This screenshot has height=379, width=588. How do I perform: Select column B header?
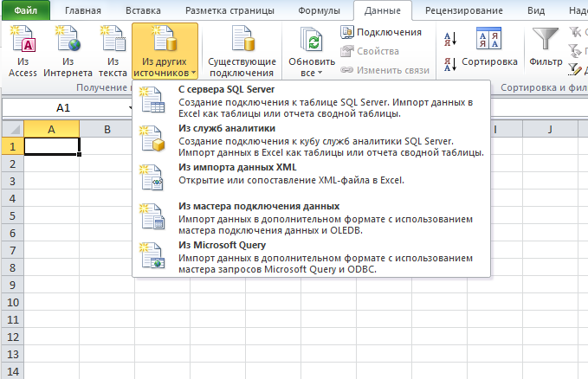pyautogui.click(x=107, y=130)
